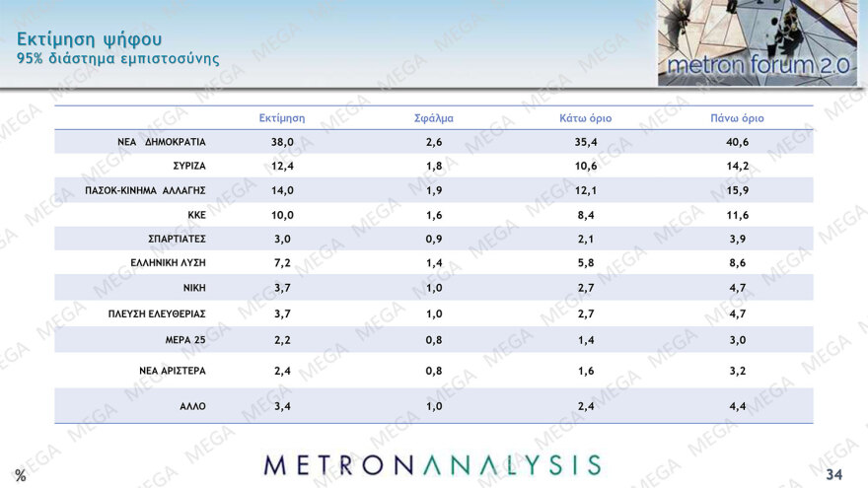Click the estimate value 38,0 for ΝΕΑ ΔΗΜΟΚΡΑΤΙΑ
The height and width of the screenshot is (488, 868).
282,142
